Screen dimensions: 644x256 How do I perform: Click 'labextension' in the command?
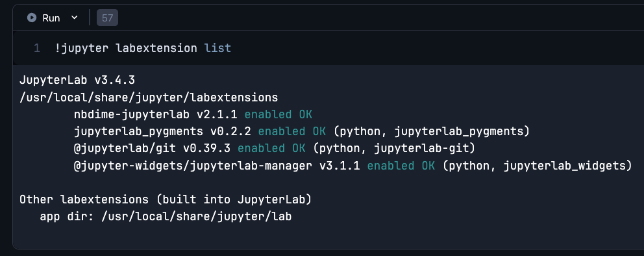[x=156, y=48]
